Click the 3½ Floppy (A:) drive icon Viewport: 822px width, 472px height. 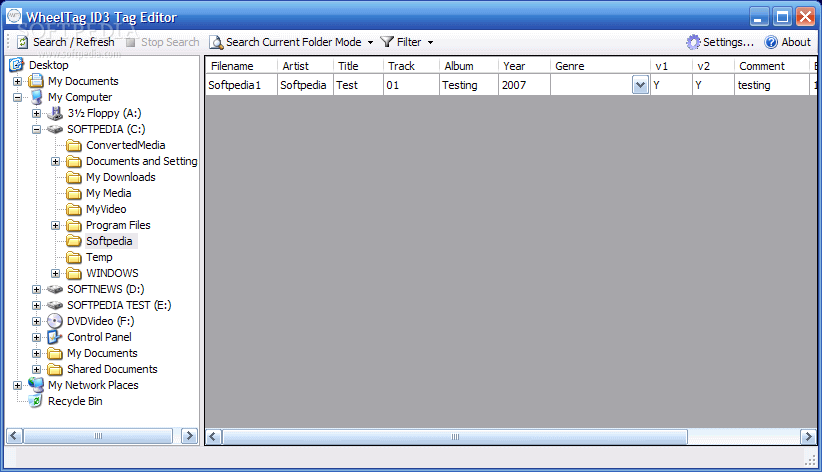click(55, 113)
